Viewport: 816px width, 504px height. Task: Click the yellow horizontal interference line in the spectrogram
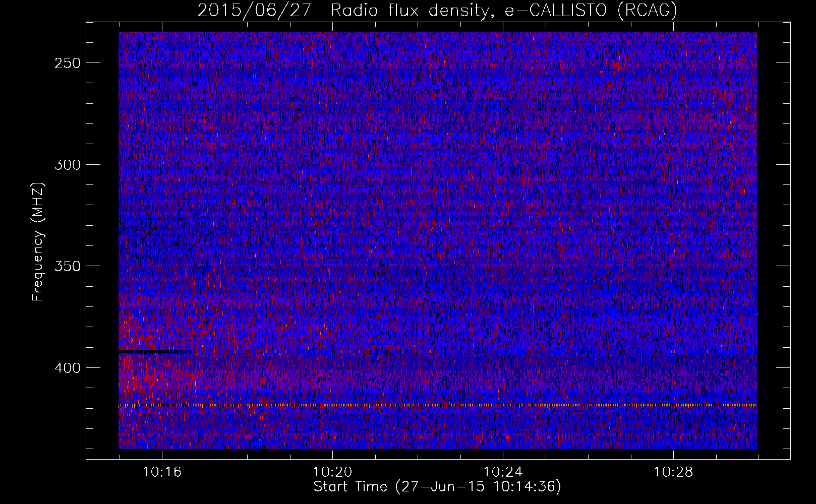(438, 405)
